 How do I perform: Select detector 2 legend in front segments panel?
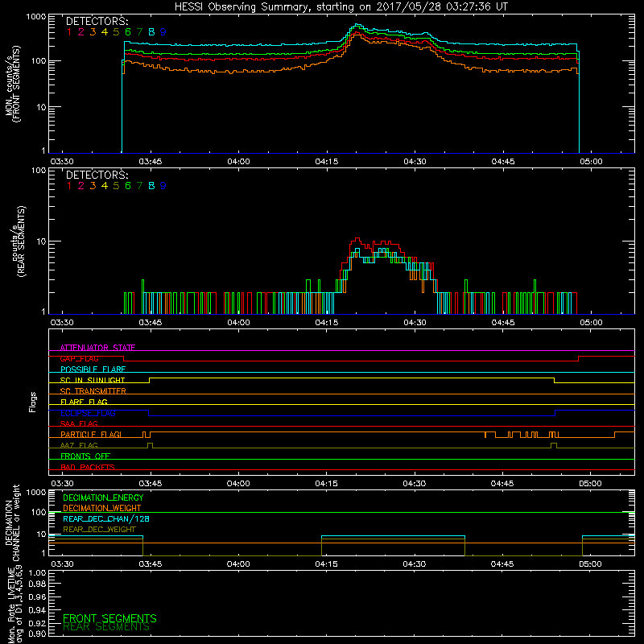(x=81, y=32)
